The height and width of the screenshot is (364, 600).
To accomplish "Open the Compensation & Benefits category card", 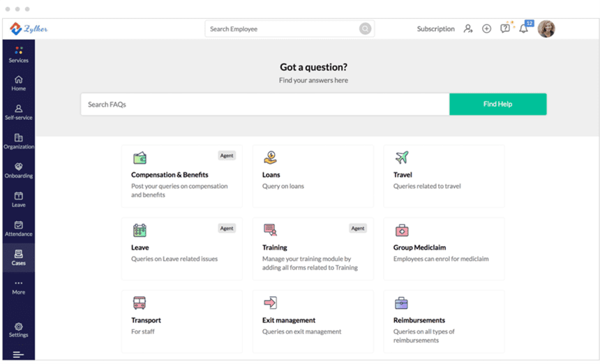I will coord(182,176).
